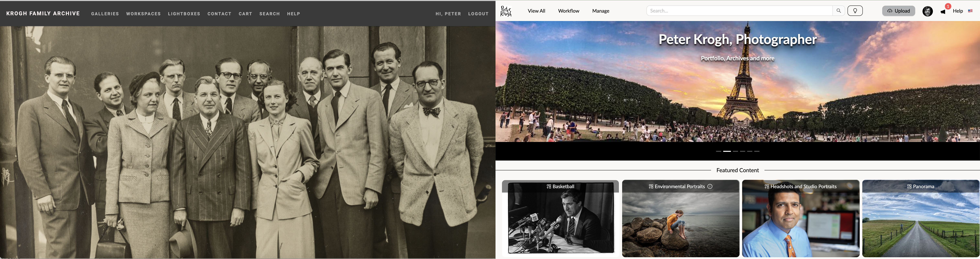Click the Peter Krogh logo
This screenshot has height=259, width=980.
click(506, 11)
